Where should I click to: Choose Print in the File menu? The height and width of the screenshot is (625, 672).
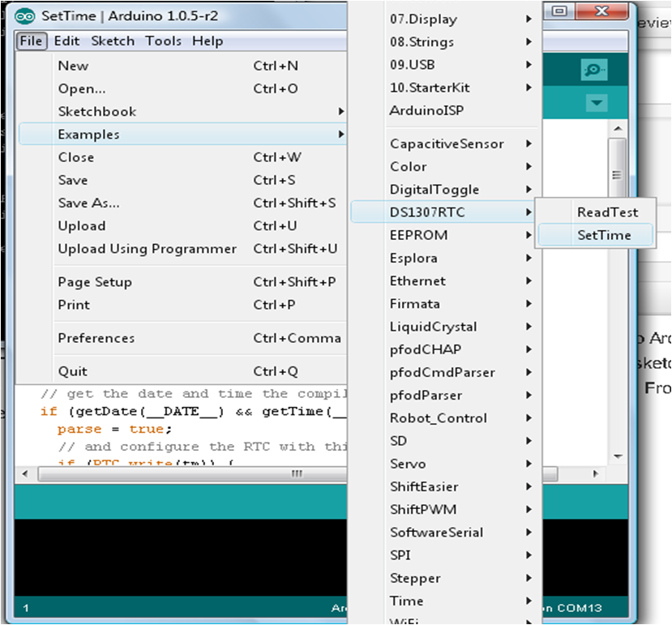pos(182,305)
